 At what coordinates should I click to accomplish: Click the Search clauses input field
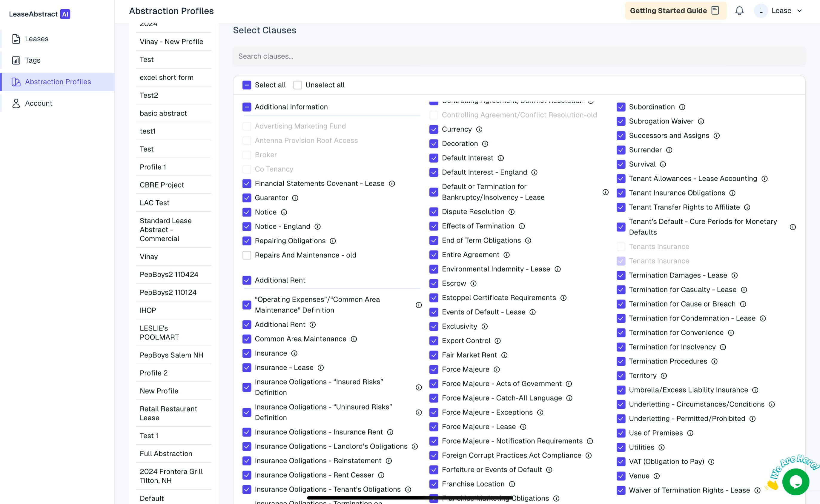(x=519, y=56)
